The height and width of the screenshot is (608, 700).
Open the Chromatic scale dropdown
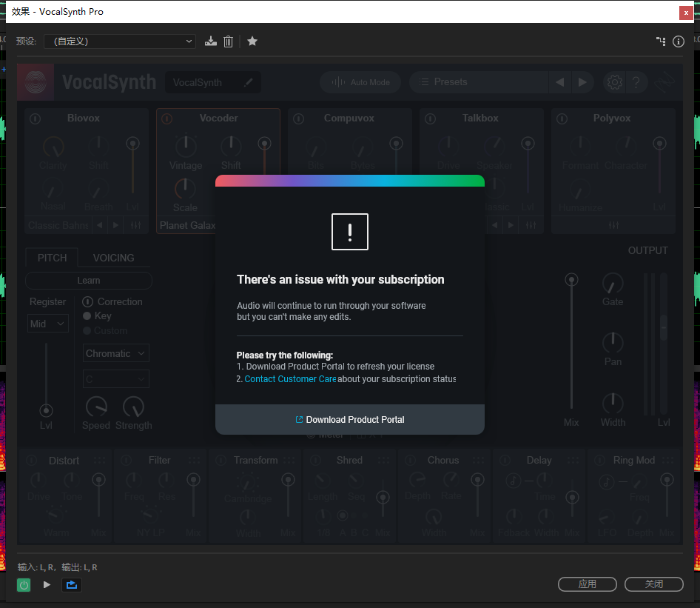point(116,353)
